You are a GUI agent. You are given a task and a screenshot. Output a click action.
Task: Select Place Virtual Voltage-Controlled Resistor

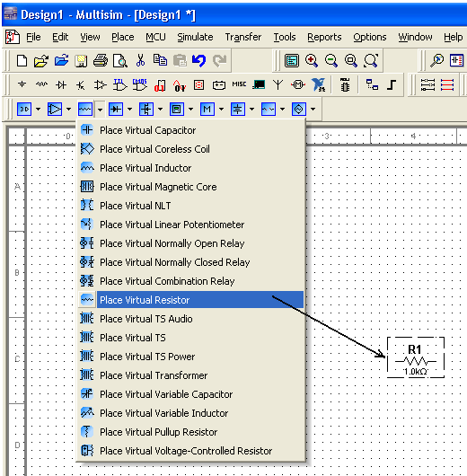point(191,451)
